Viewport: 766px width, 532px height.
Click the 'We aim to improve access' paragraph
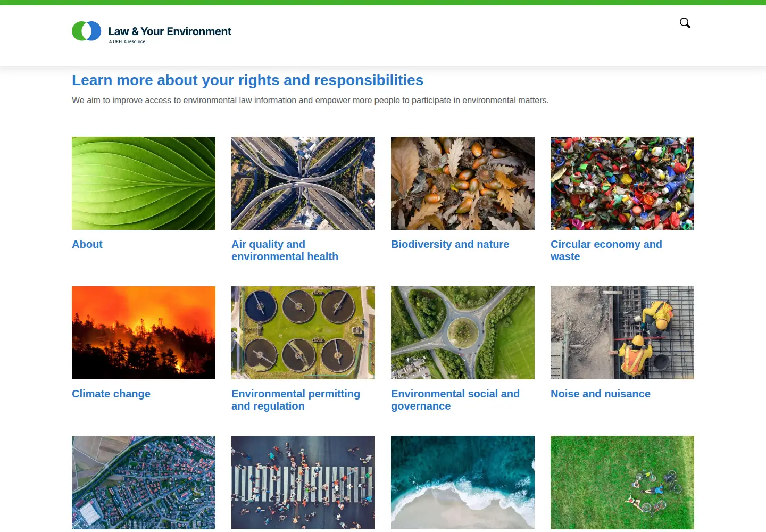[310, 101]
